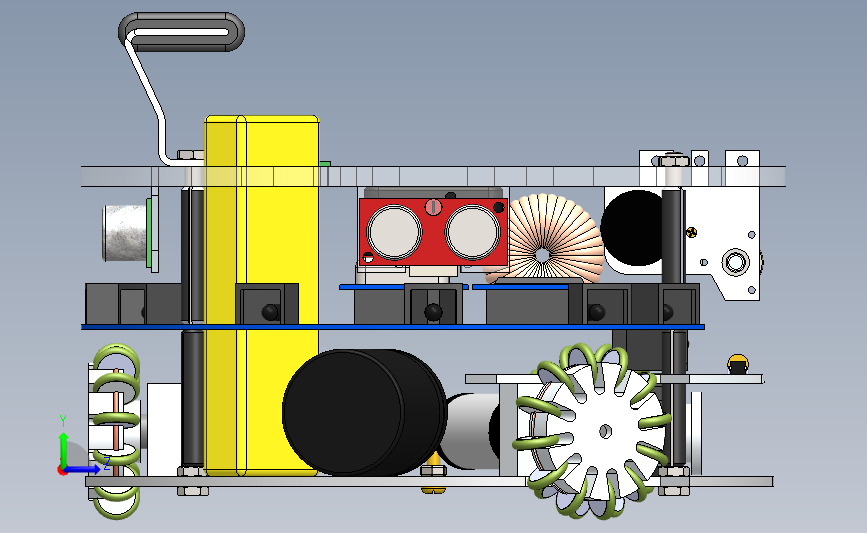Select the edge-on omni wheel at far left

pos(116,431)
